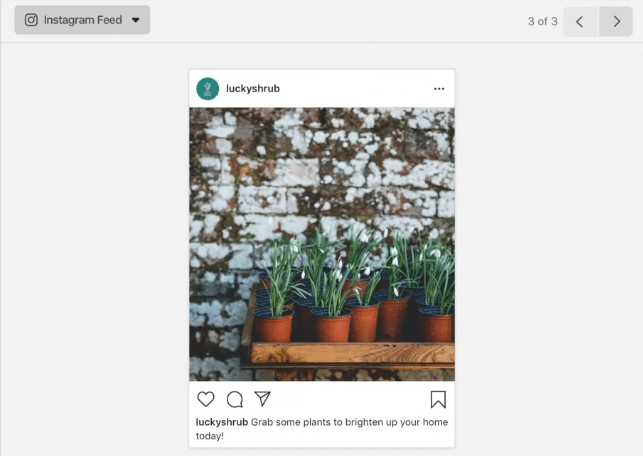Image resolution: width=643 pixels, height=456 pixels.
Task: Open the potted plants post image
Action: [322, 244]
